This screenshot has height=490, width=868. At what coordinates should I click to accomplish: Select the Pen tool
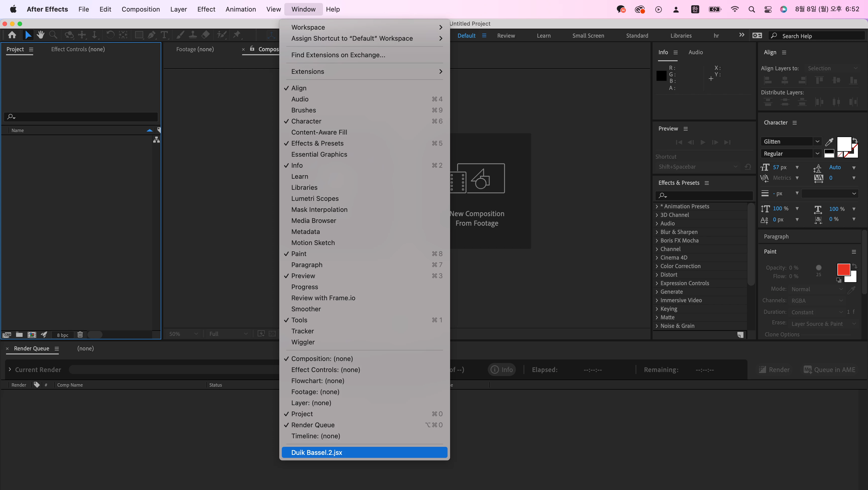point(152,35)
